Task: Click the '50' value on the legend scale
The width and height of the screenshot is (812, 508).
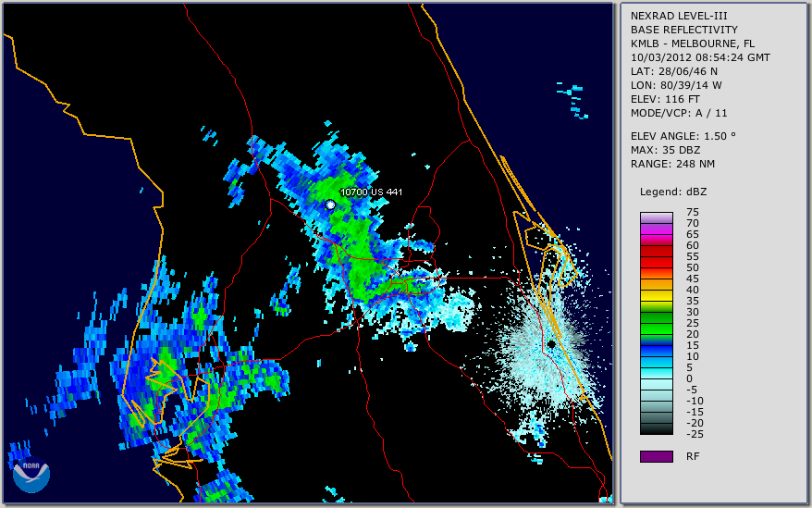Action: point(693,267)
